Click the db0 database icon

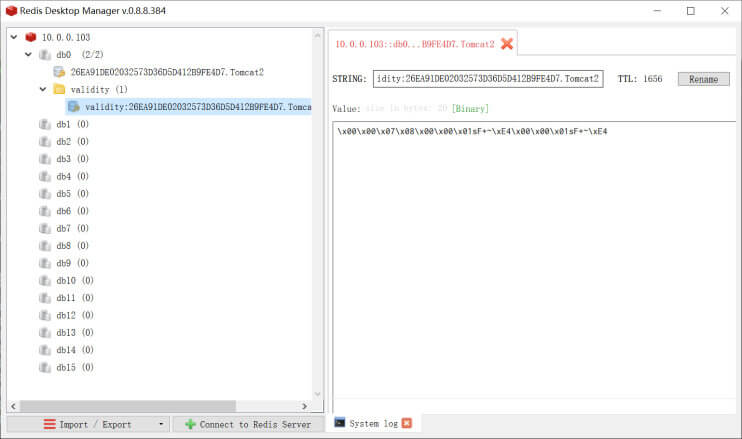pyautogui.click(x=45, y=54)
